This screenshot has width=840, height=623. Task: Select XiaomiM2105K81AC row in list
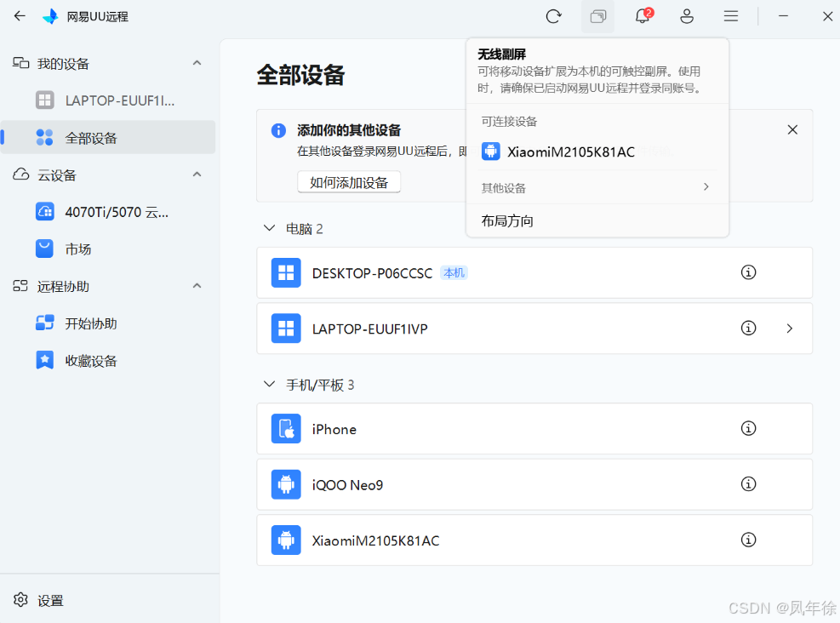point(534,540)
